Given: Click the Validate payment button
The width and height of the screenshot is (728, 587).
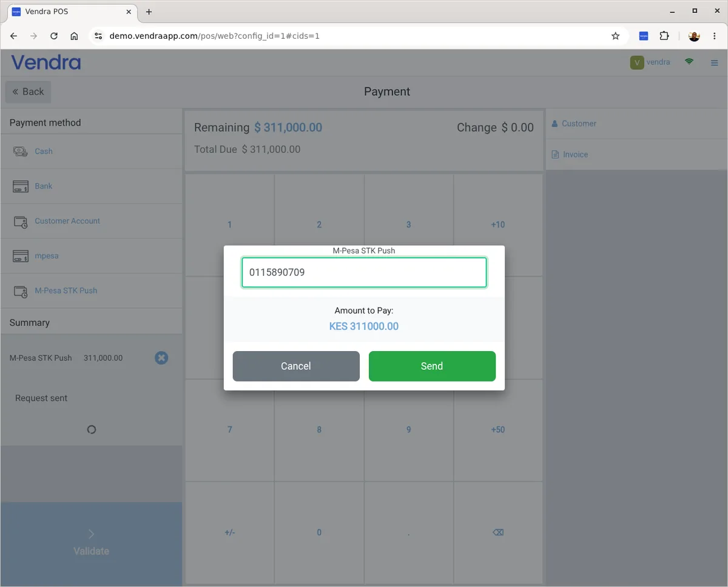Looking at the screenshot, I should coord(91,544).
